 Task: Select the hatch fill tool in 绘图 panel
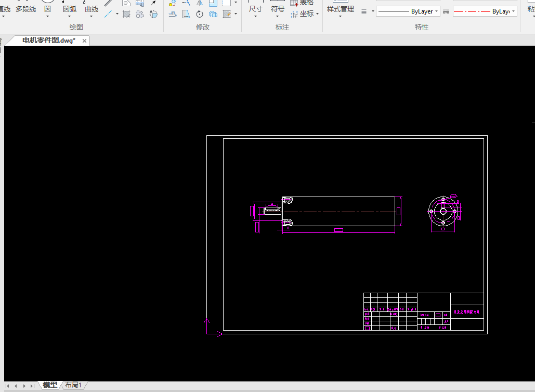coord(126,14)
